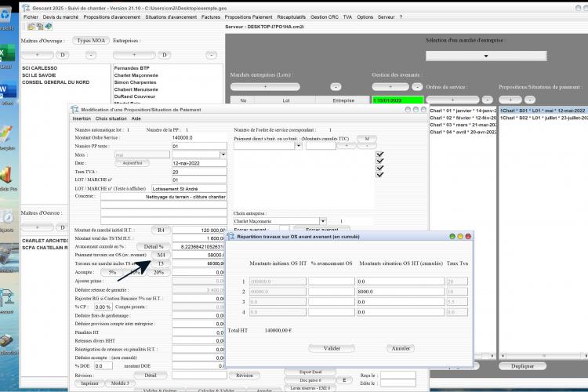Open the Devis du marché menu

60,17
